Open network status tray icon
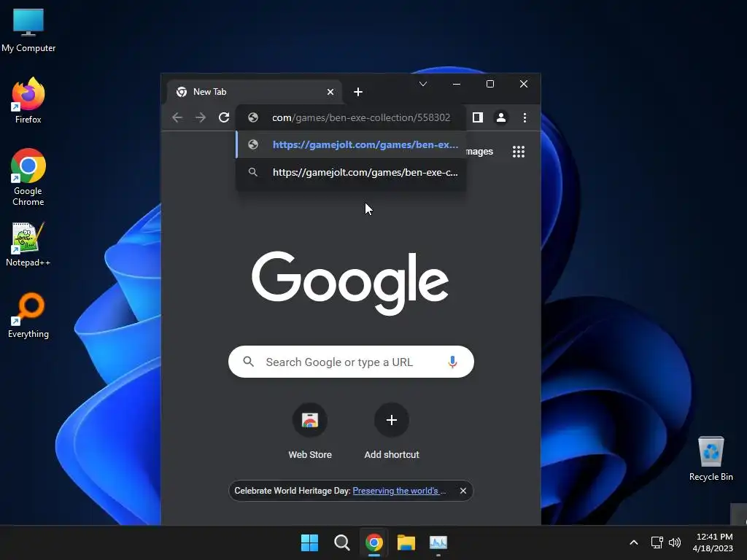This screenshot has width=747, height=560. [x=657, y=542]
